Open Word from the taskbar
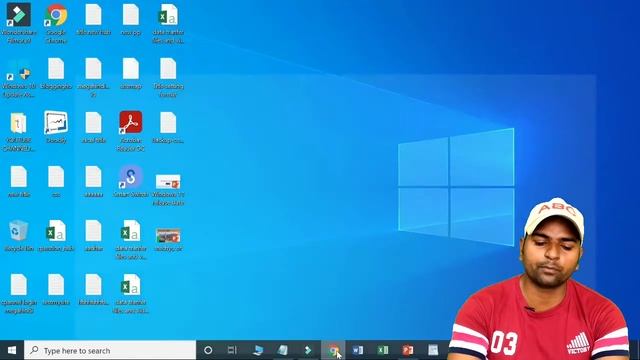640x360 pixels. [358, 350]
